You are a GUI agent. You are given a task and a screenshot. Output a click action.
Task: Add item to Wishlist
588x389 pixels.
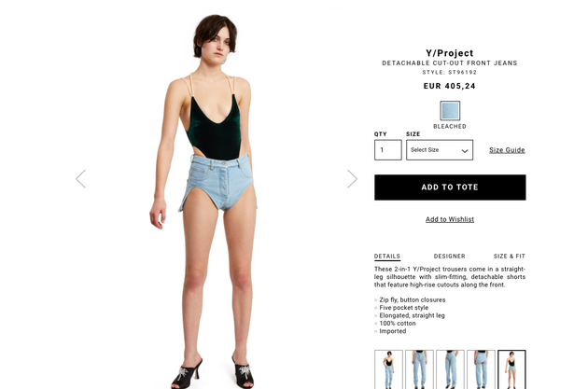pyautogui.click(x=450, y=219)
